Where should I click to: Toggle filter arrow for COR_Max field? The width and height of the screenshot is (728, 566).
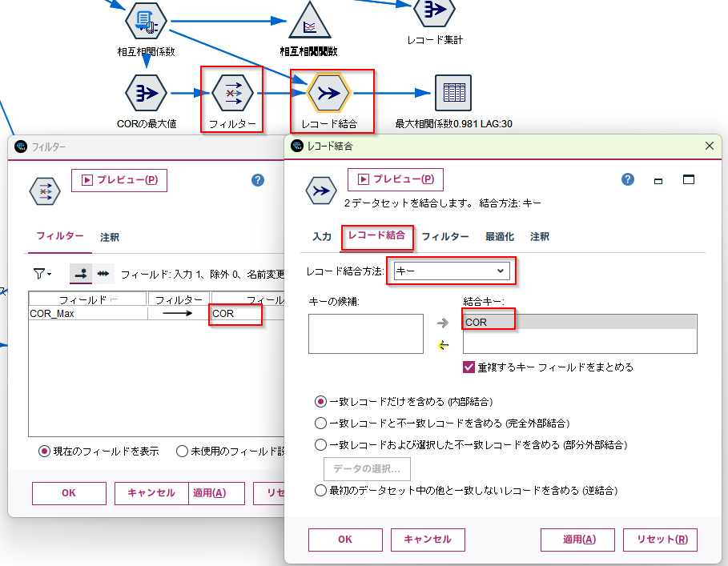point(177,314)
